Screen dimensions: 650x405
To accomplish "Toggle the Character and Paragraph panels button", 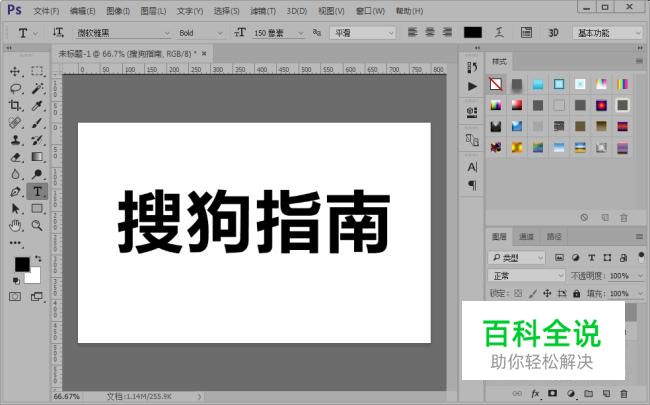I will click(526, 32).
